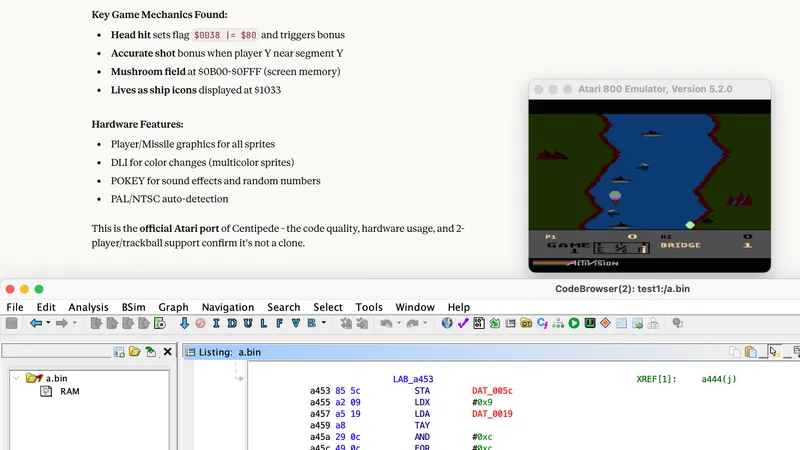This screenshot has height=450, width=800.
Task: Open the forward-history dropdown arrow
Action: click(74, 323)
